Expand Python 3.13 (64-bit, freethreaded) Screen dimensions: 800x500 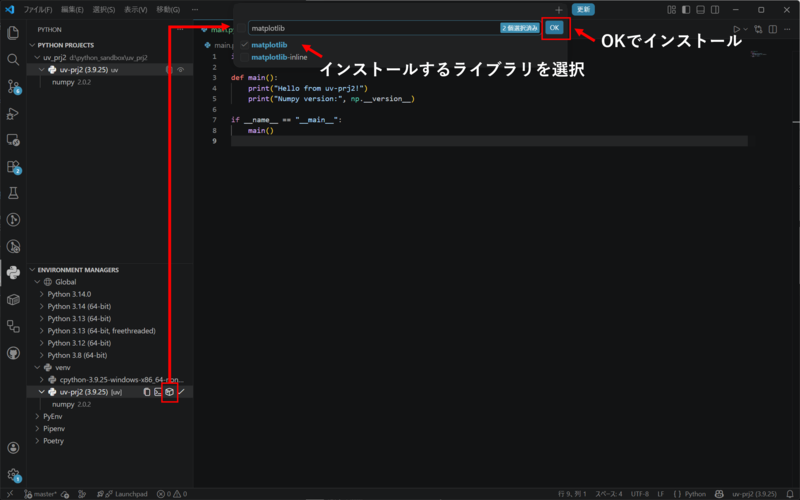tap(42, 331)
